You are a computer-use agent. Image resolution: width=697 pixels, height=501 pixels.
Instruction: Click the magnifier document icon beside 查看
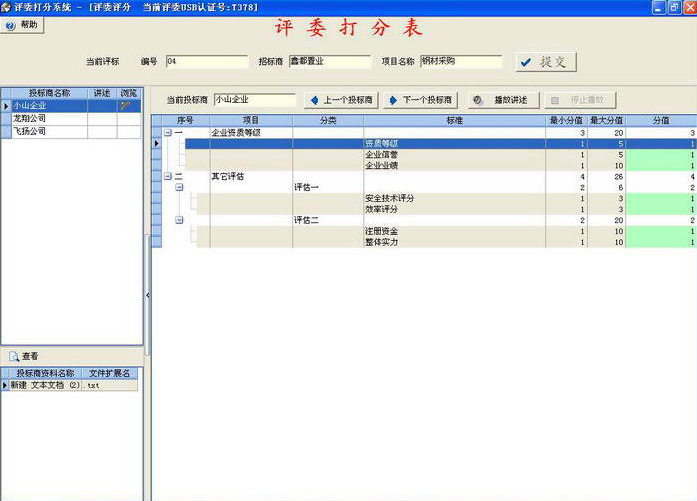pos(14,357)
